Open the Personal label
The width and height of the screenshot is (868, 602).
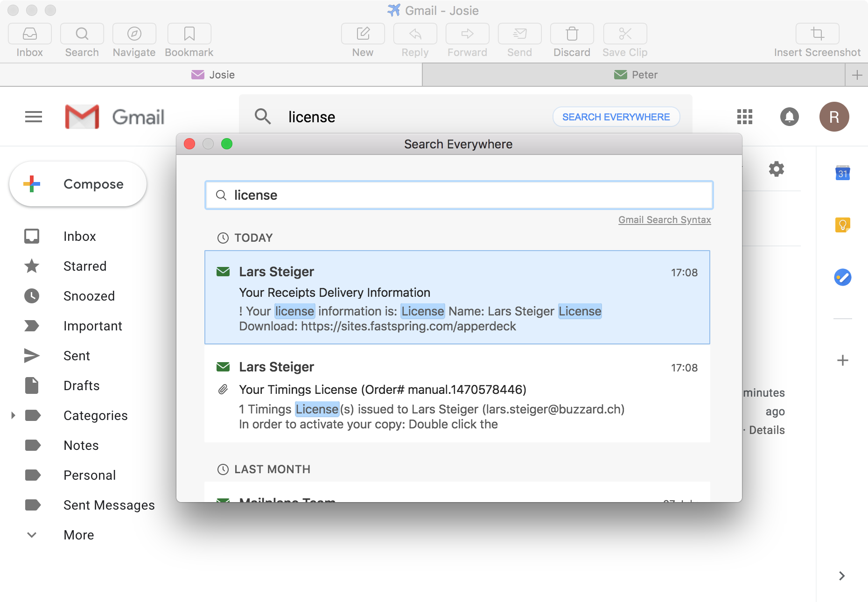click(x=90, y=475)
